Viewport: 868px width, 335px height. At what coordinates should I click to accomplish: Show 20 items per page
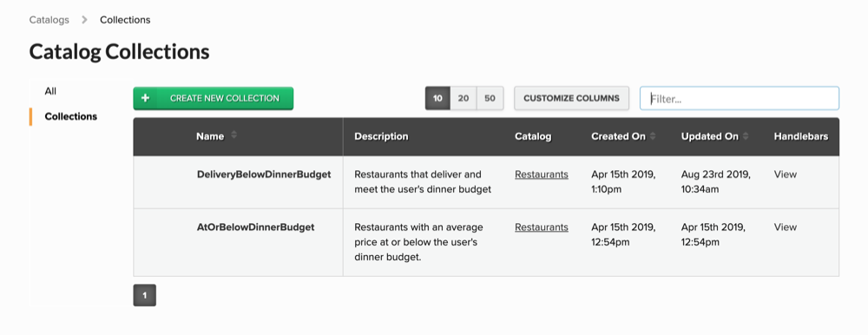pyautogui.click(x=464, y=98)
